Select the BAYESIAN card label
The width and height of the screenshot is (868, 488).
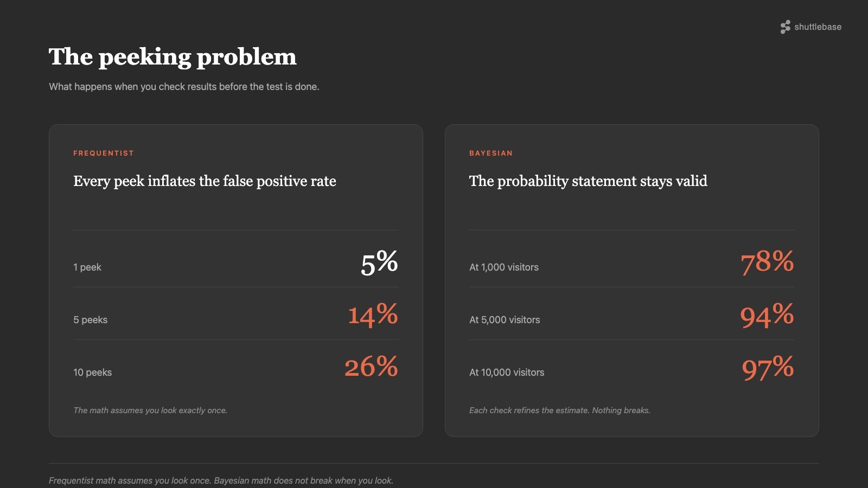pos(491,153)
